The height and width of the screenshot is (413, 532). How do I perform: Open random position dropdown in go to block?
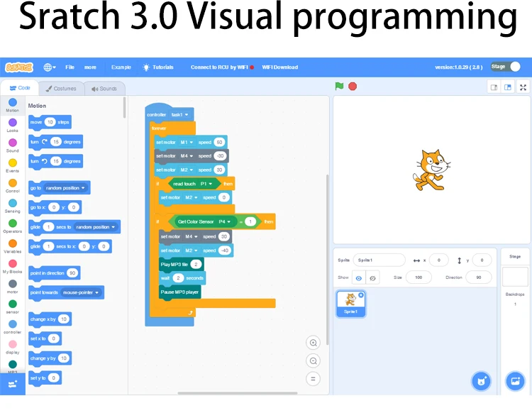[x=65, y=187]
